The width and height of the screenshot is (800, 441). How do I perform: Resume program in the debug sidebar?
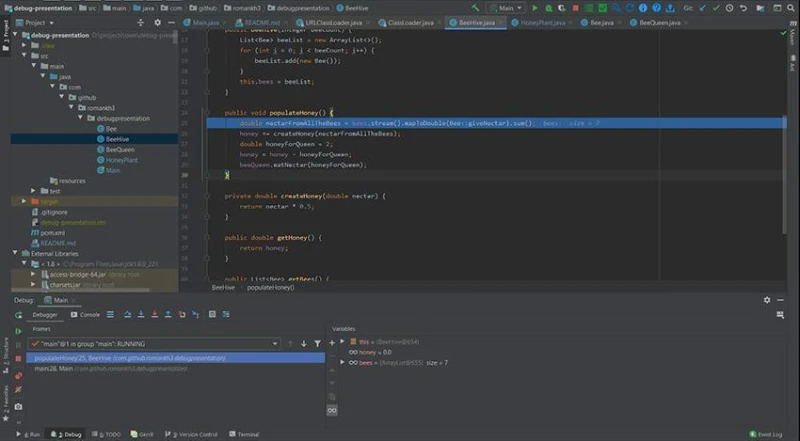[18, 329]
